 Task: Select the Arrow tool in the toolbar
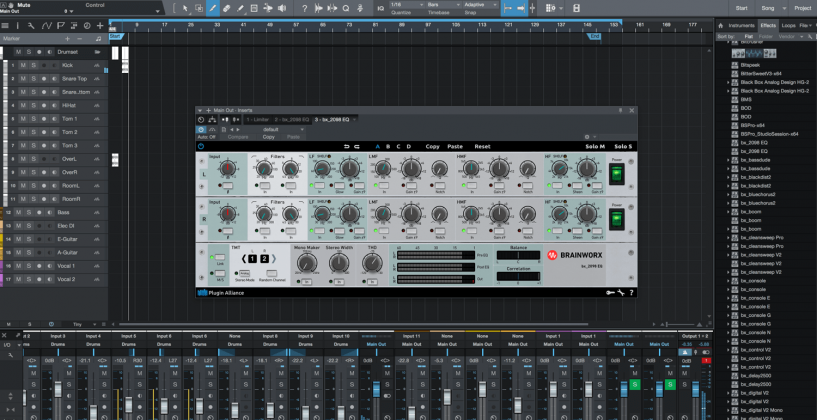(186, 8)
